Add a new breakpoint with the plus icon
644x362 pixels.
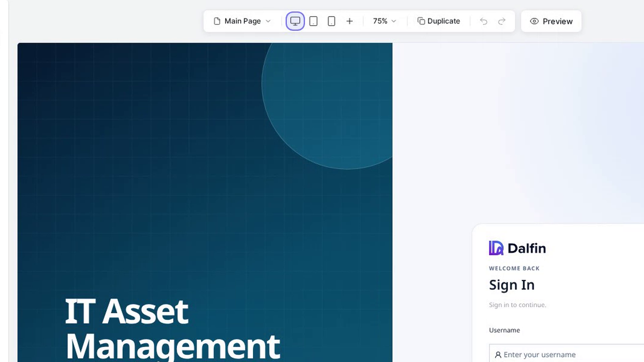(350, 21)
